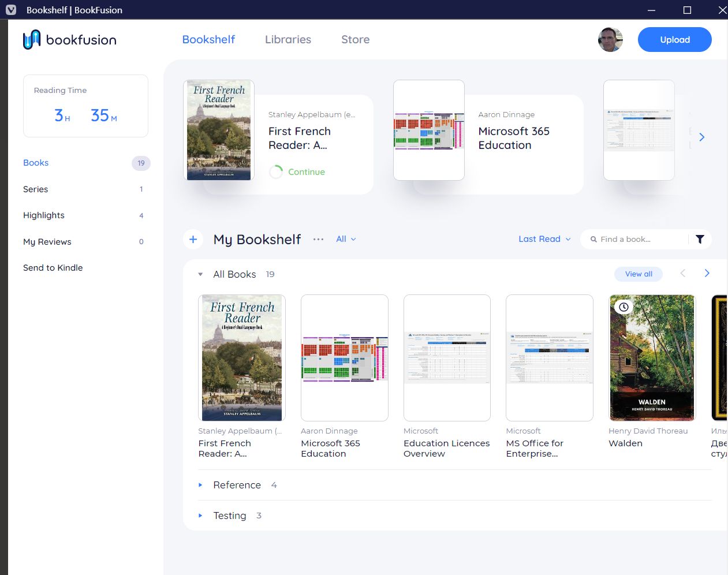Switch to the Libraries tab
728x575 pixels.
pos(288,39)
